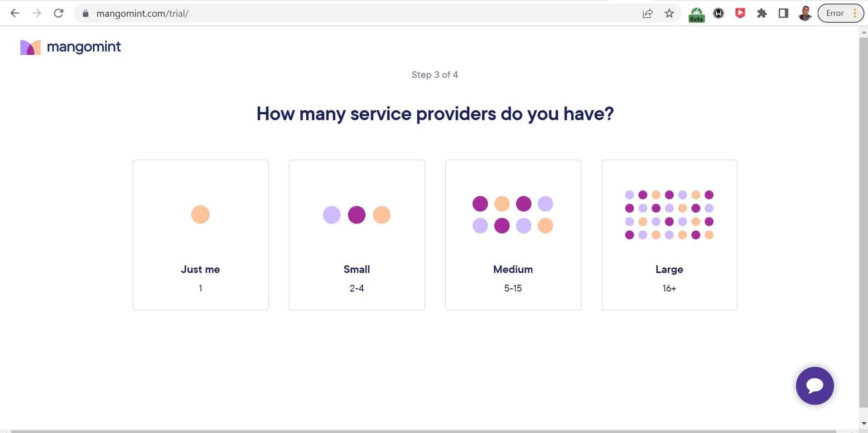Open the Beta extension icon
Viewport: 868px width, 433px height.
pyautogui.click(x=696, y=14)
